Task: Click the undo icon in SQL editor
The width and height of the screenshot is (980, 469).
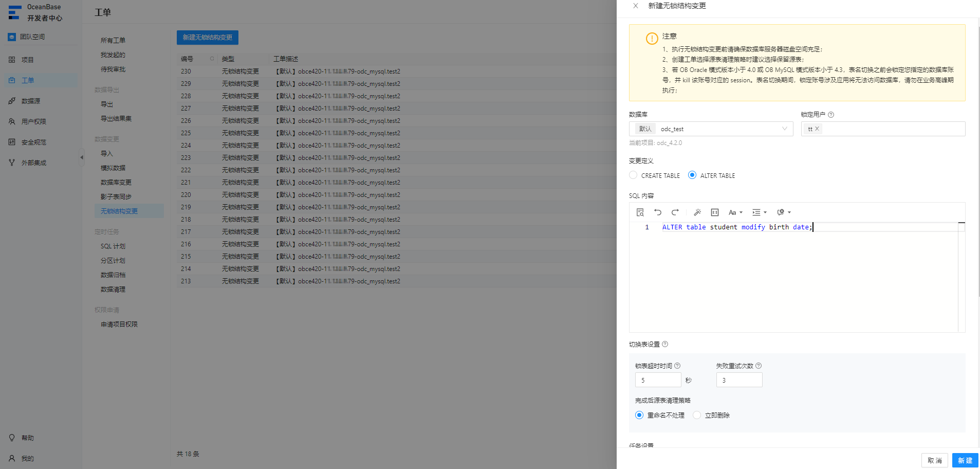Action: pyautogui.click(x=658, y=212)
